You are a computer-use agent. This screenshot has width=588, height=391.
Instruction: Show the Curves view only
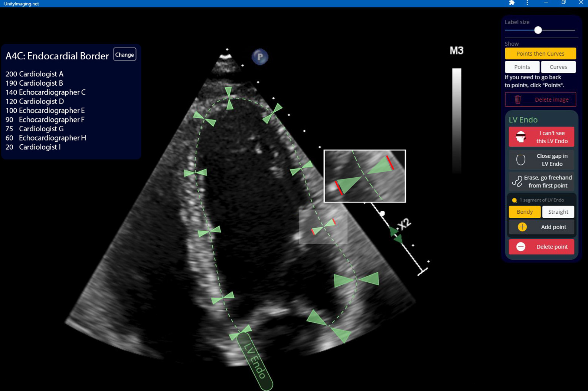(558, 67)
